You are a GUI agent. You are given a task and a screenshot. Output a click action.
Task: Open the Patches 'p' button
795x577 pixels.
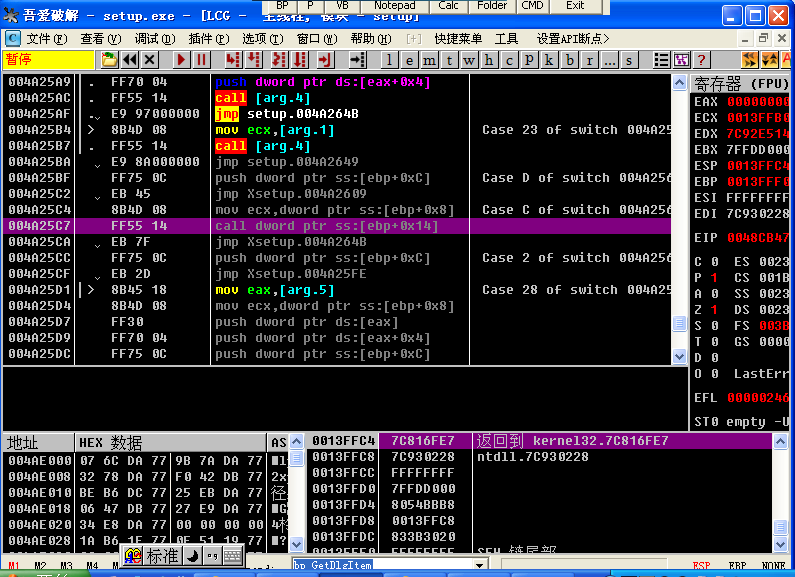click(529, 60)
